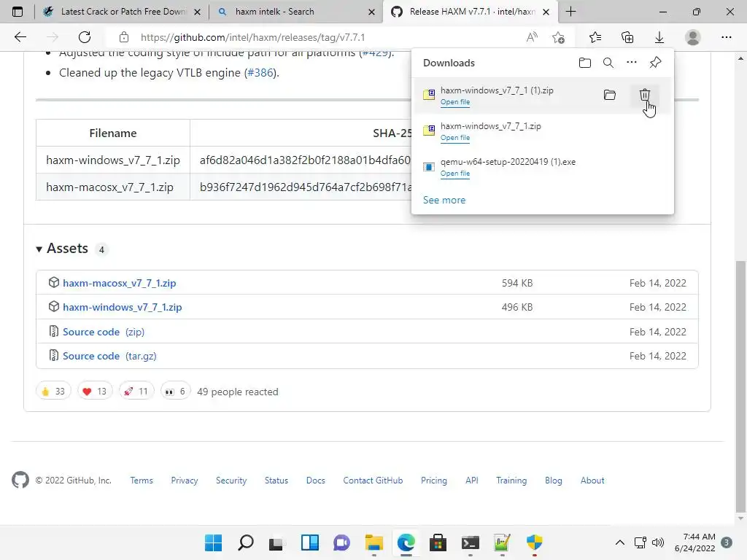Select haxm-windows_v7_7_1.zip table cell
Viewport: 747px width, 560px height.
(113, 160)
